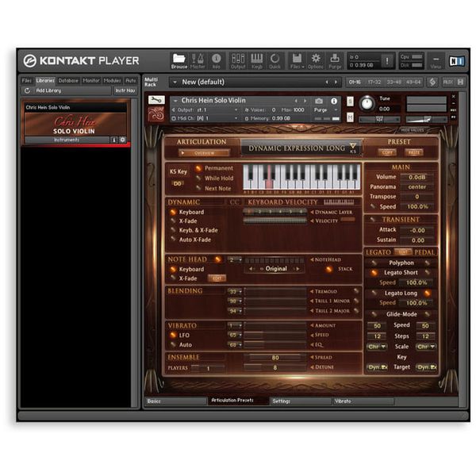Open the Browse panel icon
Viewport: 476px width, 476px height.
pyautogui.click(x=179, y=61)
